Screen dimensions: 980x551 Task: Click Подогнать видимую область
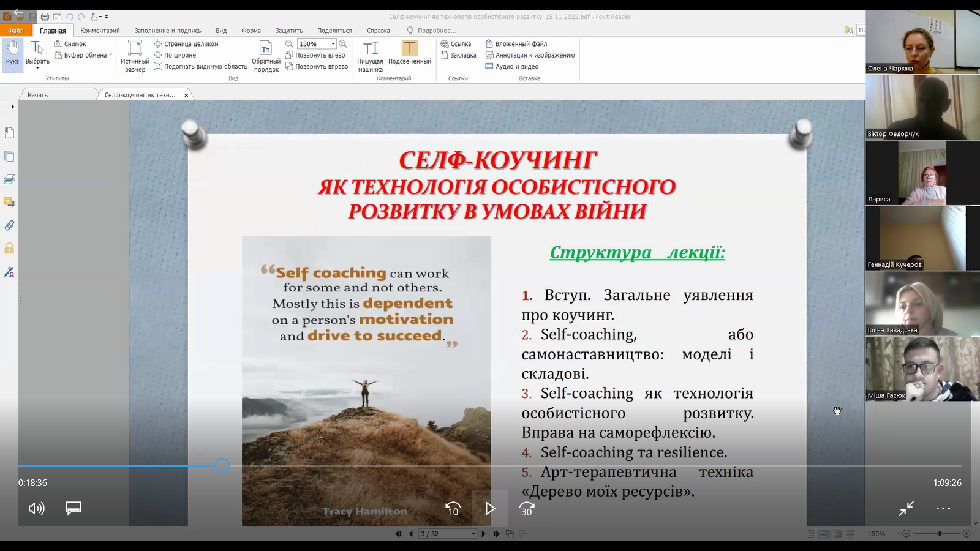tap(200, 66)
